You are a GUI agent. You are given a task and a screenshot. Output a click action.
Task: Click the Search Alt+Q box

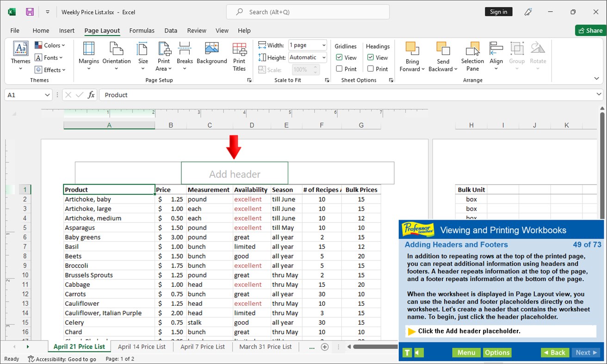307,12
